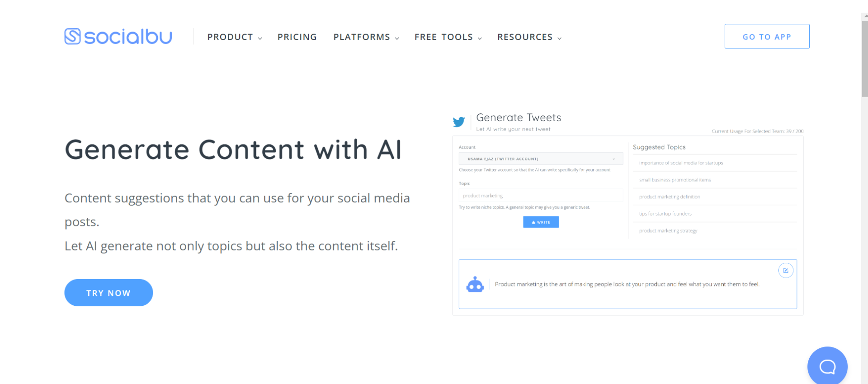Click the Go To App button
The image size is (868, 384).
pos(767,37)
